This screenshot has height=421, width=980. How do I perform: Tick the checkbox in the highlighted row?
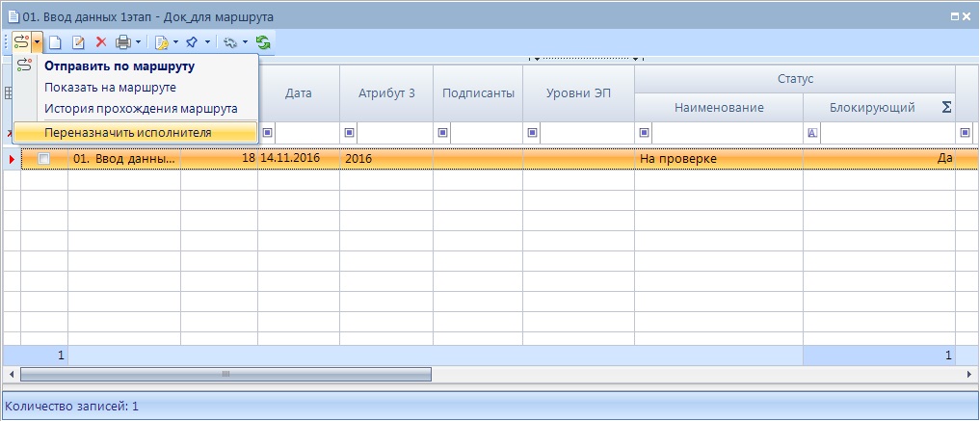(43, 158)
